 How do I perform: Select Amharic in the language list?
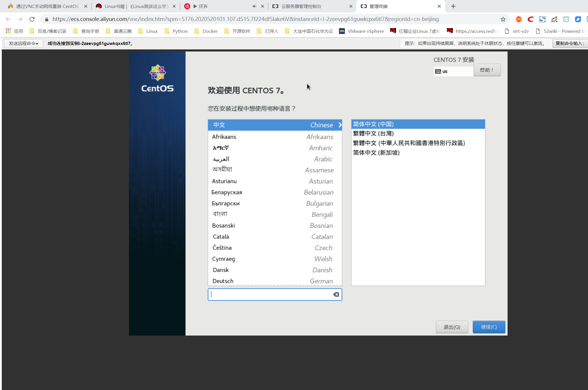point(275,148)
